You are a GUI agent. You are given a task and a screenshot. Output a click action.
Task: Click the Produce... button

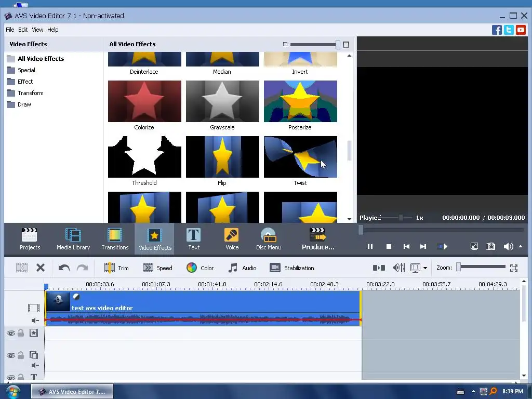tap(318, 239)
